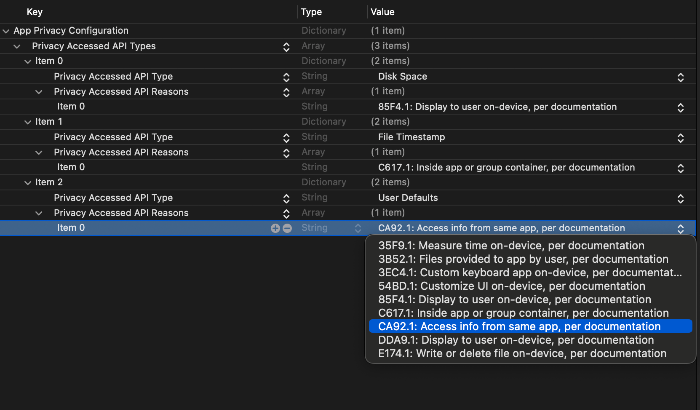The image size is (700, 410).
Task: Collapse Item 2 dictionary chevron
Action: (x=28, y=183)
